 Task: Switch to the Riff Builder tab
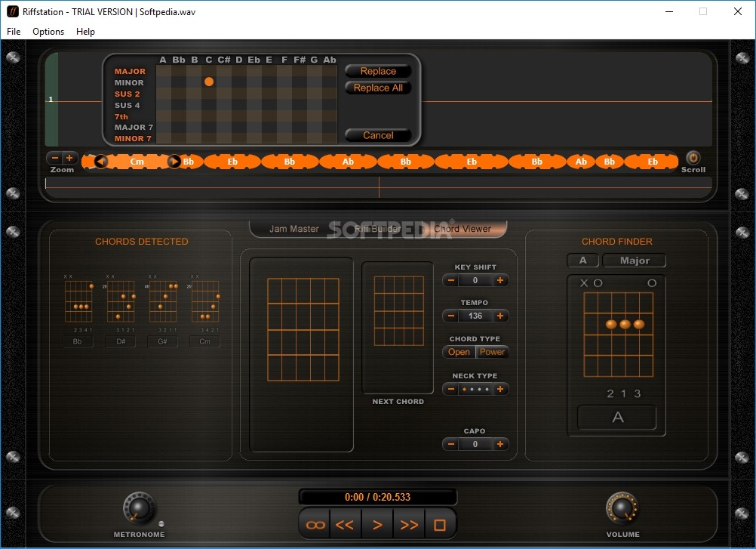coord(377,229)
